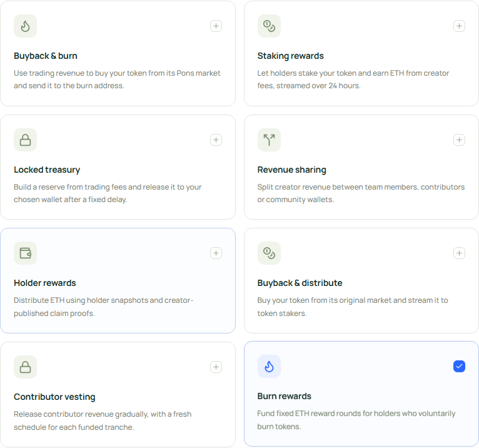This screenshot has height=448, width=479.
Task: Select the 'Contributor vesting' title
Action: (x=54, y=397)
